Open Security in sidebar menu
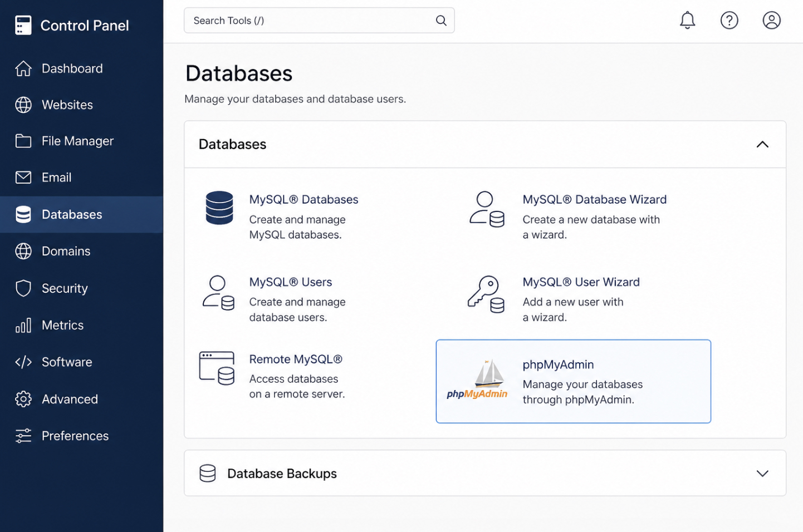The width and height of the screenshot is (803, 532). click(65, 288)
